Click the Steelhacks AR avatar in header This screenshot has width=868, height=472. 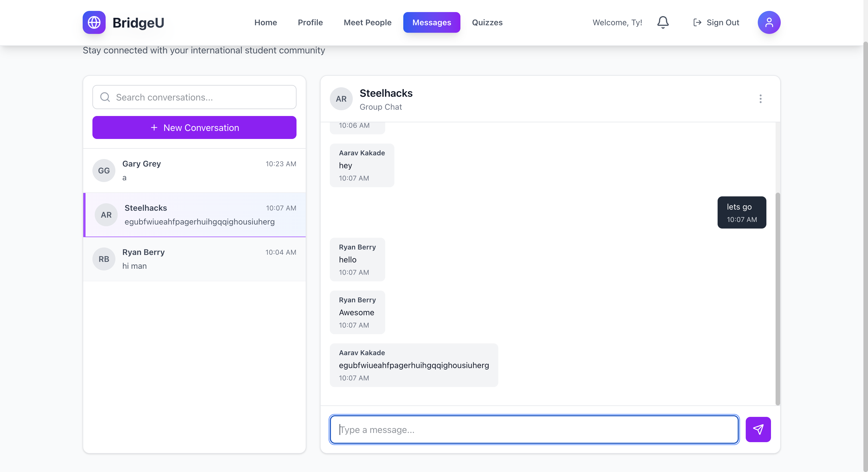[341, 99]
